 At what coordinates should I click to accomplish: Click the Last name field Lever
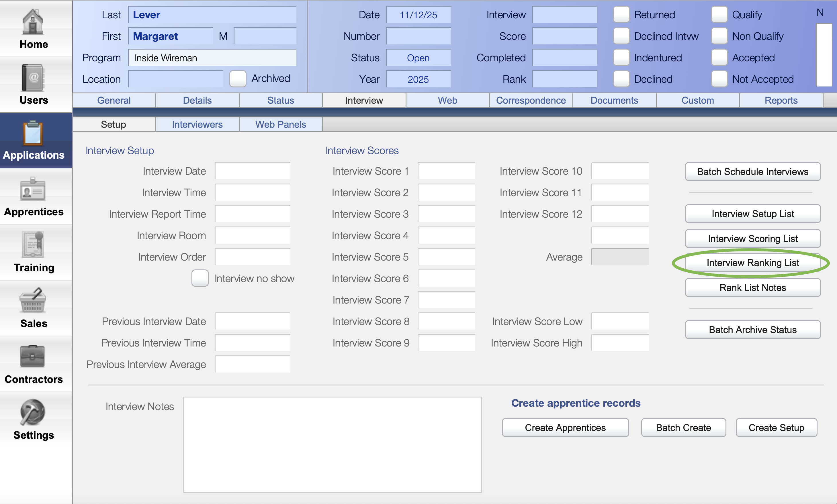212,15
